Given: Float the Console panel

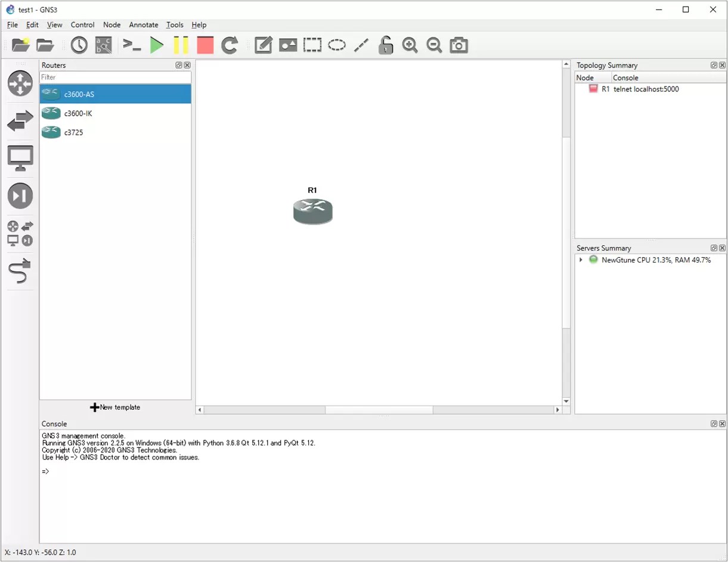Looking at the screenshot, I should [714, 424].
